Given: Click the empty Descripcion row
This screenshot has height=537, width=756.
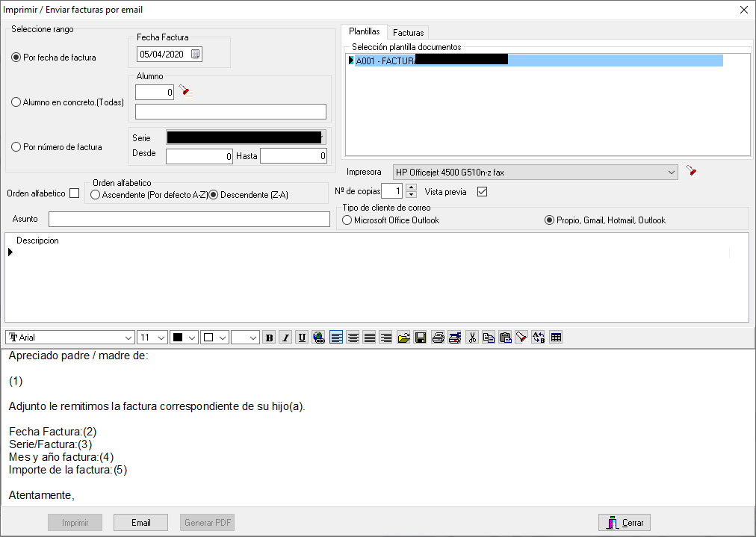Looking at the screenshot, I should (x=371, y=252).
